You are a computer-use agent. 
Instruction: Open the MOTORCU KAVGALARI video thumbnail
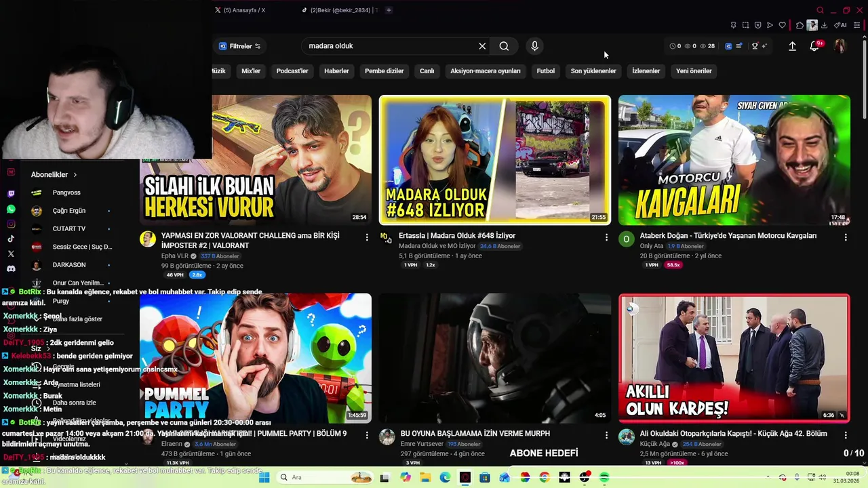[734, 160]
